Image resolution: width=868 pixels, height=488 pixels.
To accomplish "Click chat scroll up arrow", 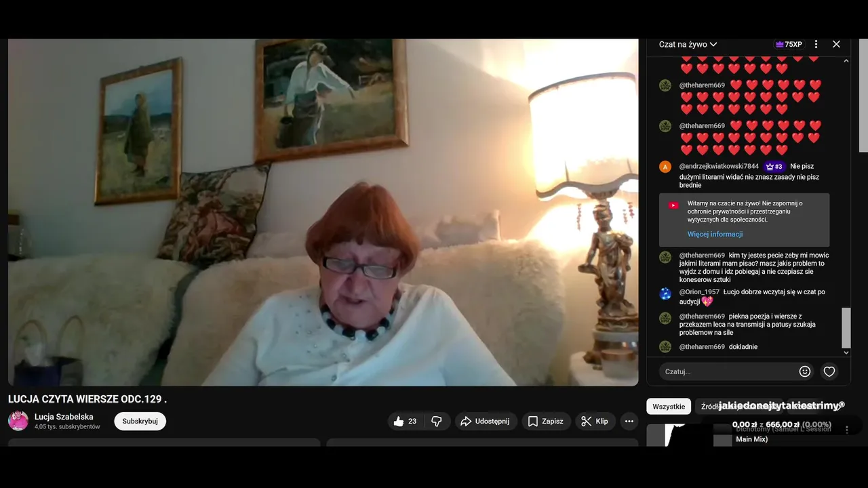I will [x=846, y=61].
